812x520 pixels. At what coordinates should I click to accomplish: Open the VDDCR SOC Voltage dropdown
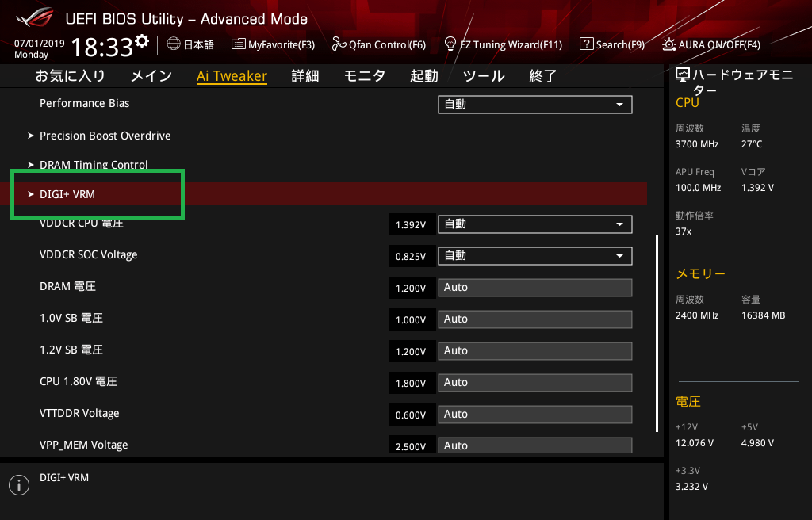(534, 256)
